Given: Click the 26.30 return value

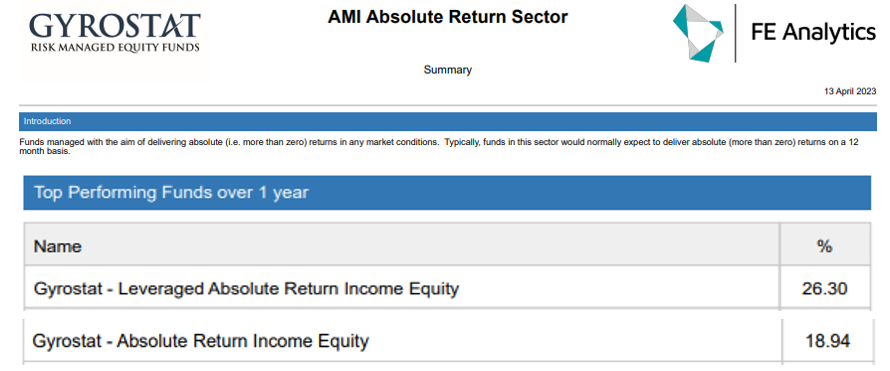Looking at the screenshot, I should pos(825,289).
